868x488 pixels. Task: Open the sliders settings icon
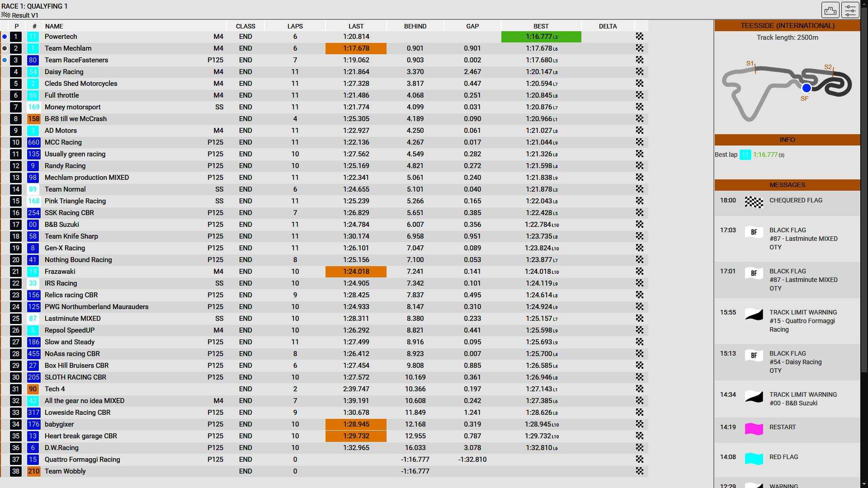tap(850, 10)
